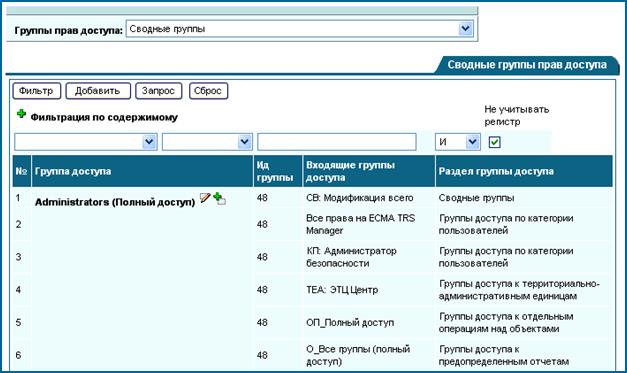Viewport: 627px width, 373px height.
Task: Open the access rights groups dropdown
Action: [465, 29]
